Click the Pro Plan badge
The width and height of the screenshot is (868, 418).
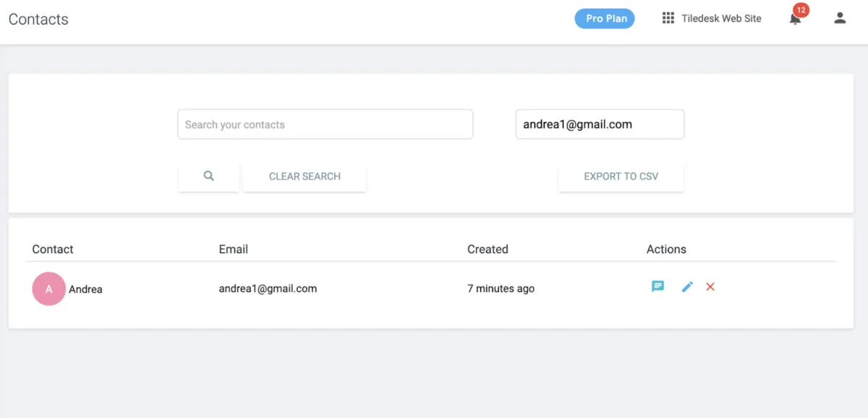[x=605, y=19]
